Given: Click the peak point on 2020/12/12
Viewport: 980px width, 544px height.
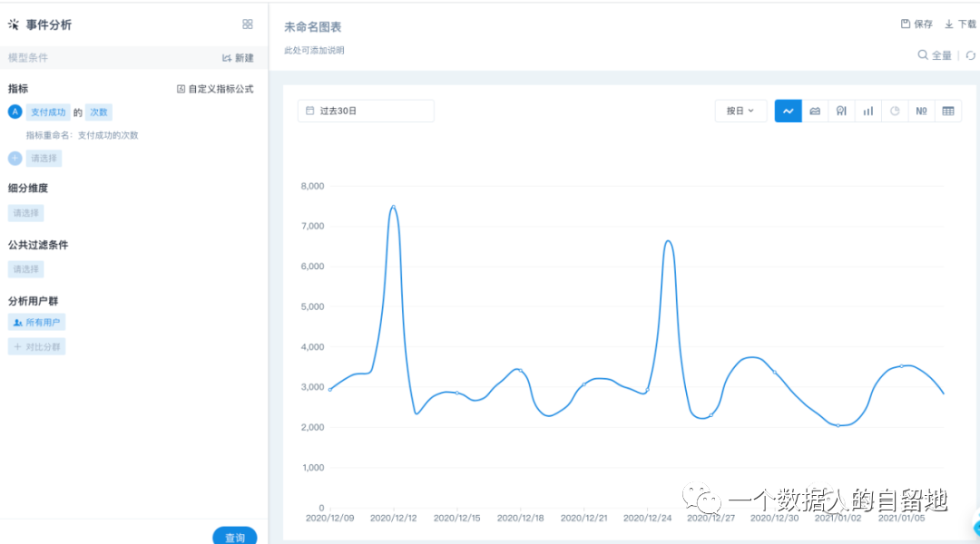Looking at the screenshot, I should coord(392,207).
